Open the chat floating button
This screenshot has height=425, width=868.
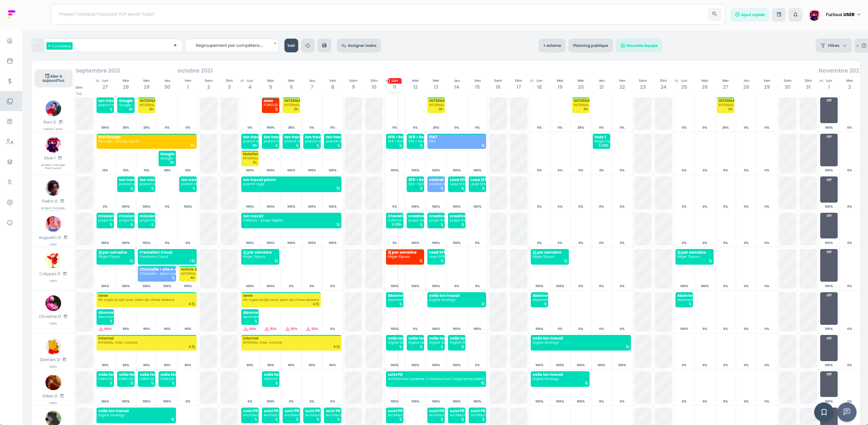coord(847,412)
